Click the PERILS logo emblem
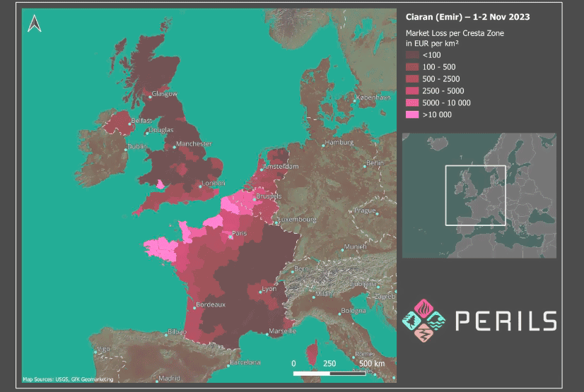Image resolution: width=584 pixels, height=392 pixels. (x=424, y=321)
